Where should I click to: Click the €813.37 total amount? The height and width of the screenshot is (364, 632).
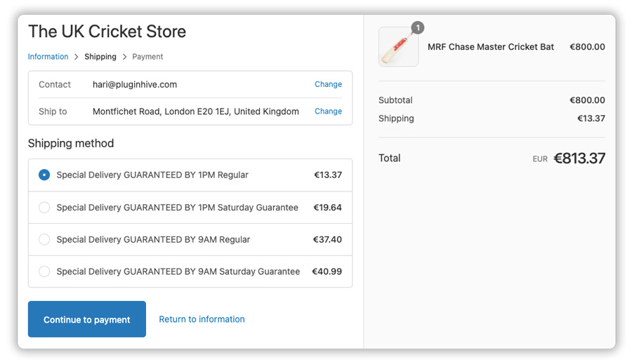[579, 159]
